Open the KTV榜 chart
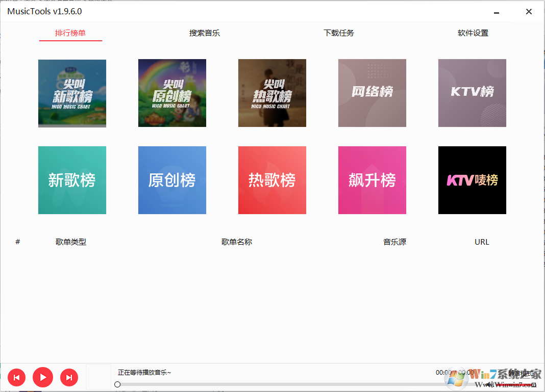 click(x=472, y=93)
